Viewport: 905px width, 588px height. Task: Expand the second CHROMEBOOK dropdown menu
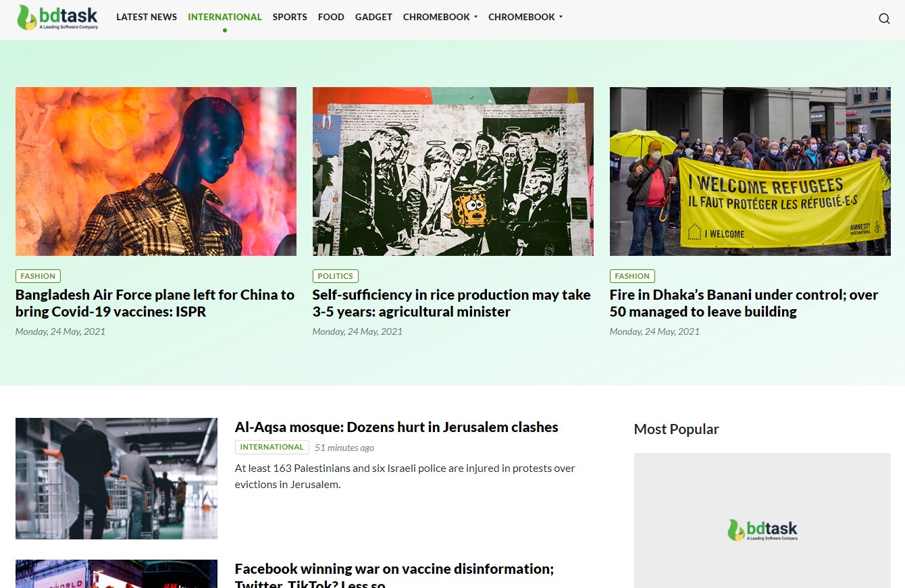pyautogui.click(x=525, y=17)
